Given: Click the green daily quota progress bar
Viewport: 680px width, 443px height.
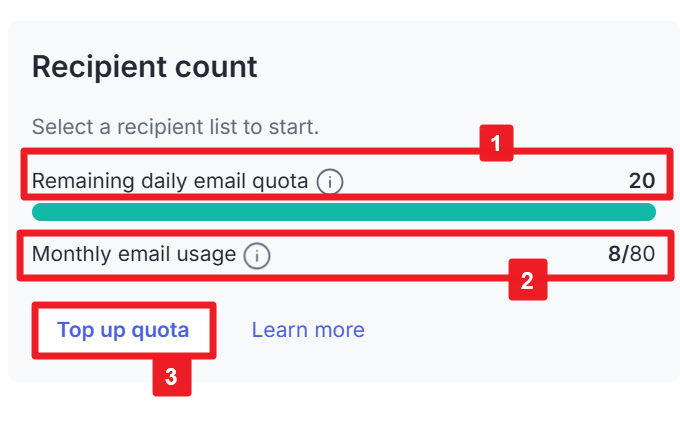Looking at the screenshot, I should coord(343,212).
